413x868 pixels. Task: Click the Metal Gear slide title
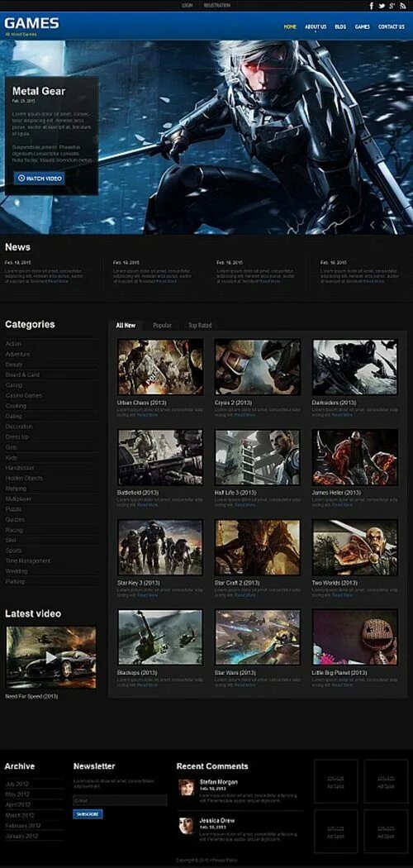coord(39,91)
